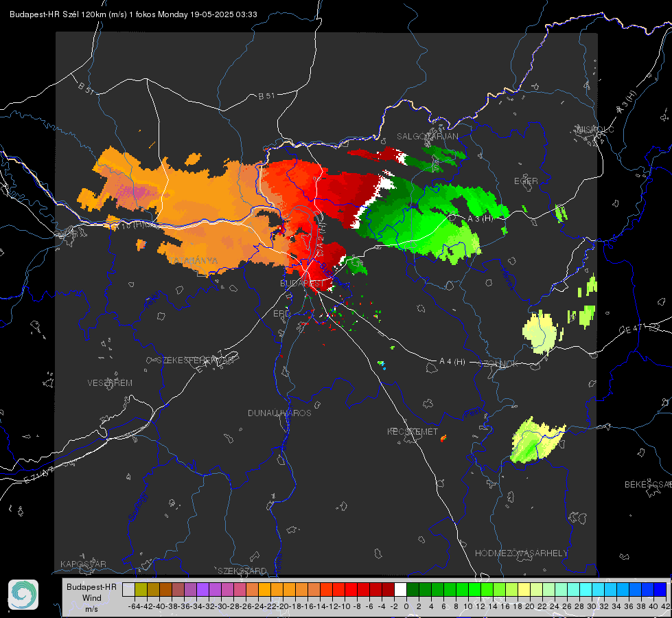Click the '-30' legend value

coord(221,606)
